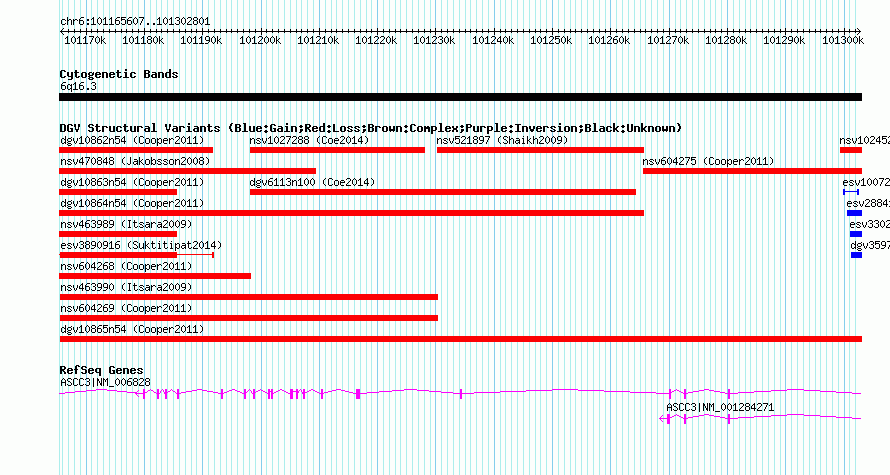Open variant nsv604275 (Cooper2011)
This screenshot has height=475, width=890.
tap(708, 161)
